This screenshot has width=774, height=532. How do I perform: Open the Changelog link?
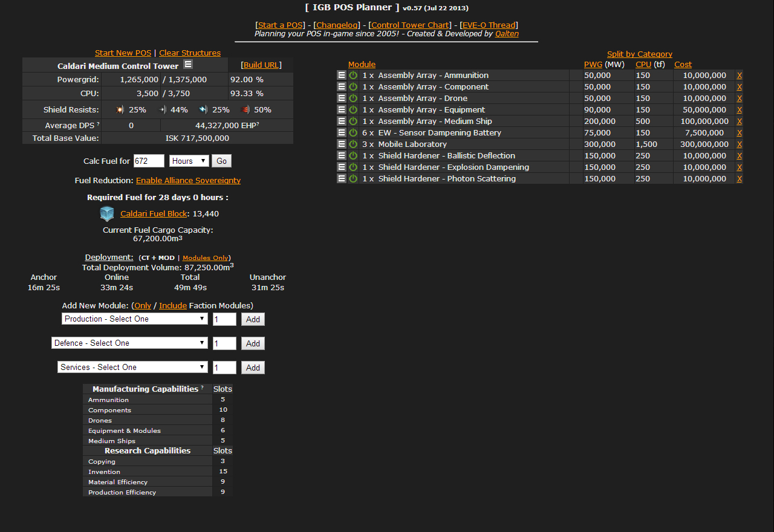(x=337, y=25)
